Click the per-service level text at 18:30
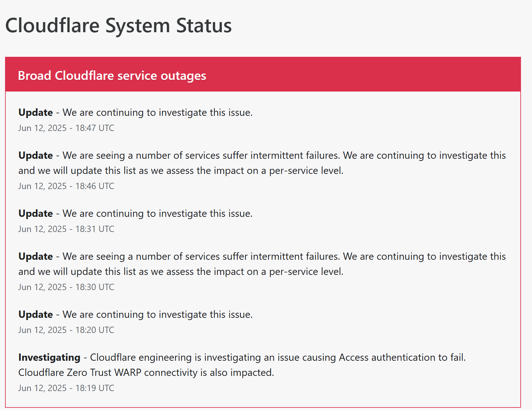Viewport: 532px width, 410px height. tap(306, 272)
